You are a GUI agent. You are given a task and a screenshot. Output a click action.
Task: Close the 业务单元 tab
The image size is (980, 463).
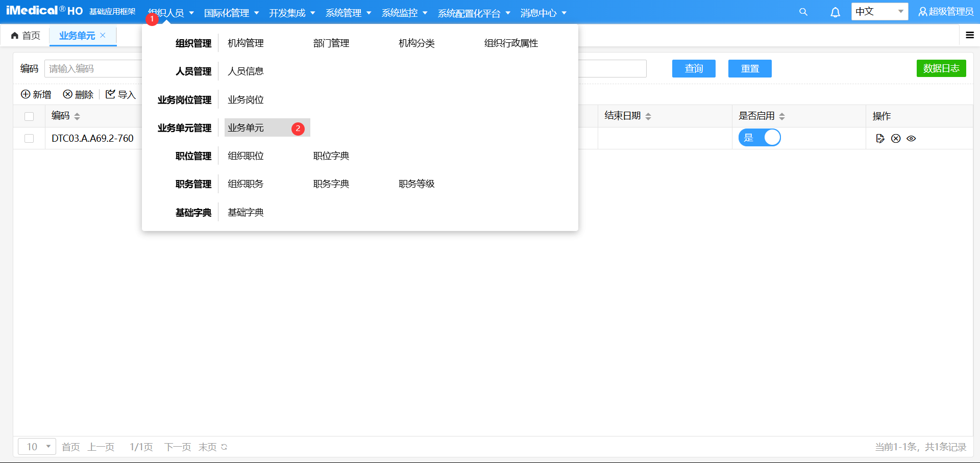coord(103,35)
